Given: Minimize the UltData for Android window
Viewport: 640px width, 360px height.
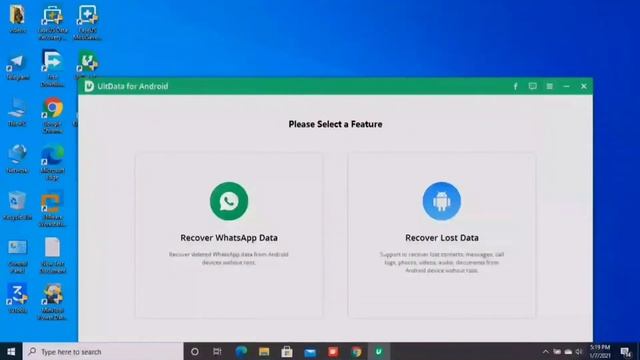Looking at the screenshot, I should pyautogui.click(x=567, y=87).
